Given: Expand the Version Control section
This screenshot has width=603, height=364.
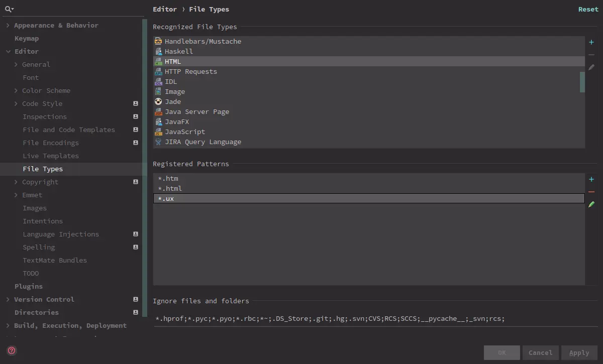Looking at the screenshot, I should pos(8,299).
